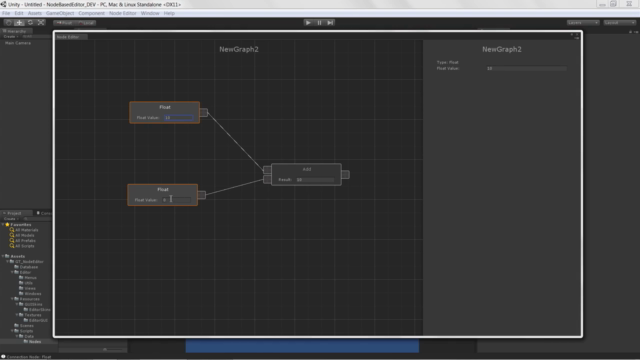Click output port of top Float node

(x=204, y=112)
